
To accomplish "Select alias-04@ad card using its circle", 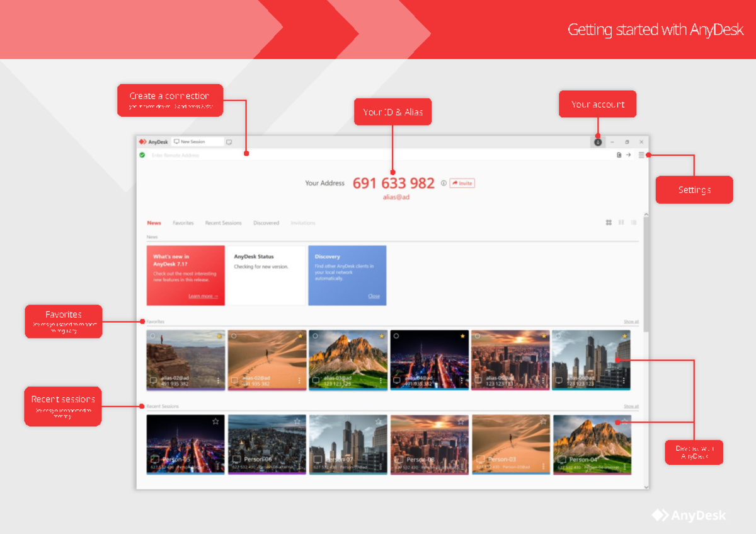I will [x=396, y=336].
